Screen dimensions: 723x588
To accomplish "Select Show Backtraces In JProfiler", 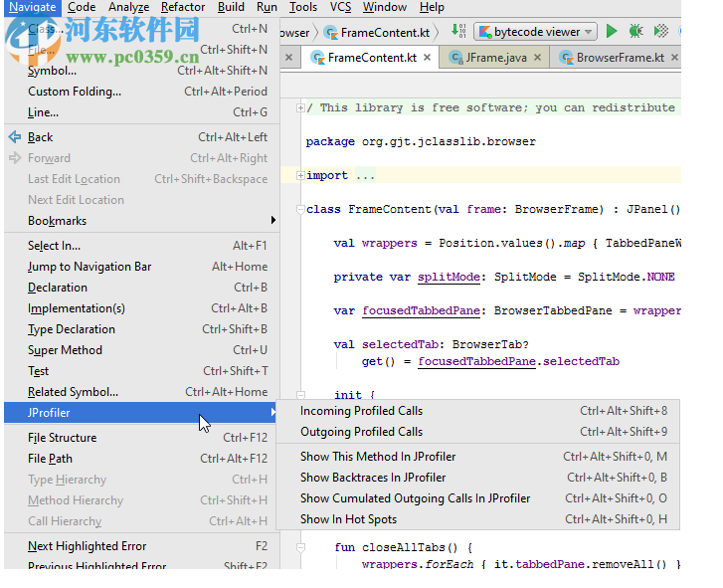I will click(x=478, y=478).
